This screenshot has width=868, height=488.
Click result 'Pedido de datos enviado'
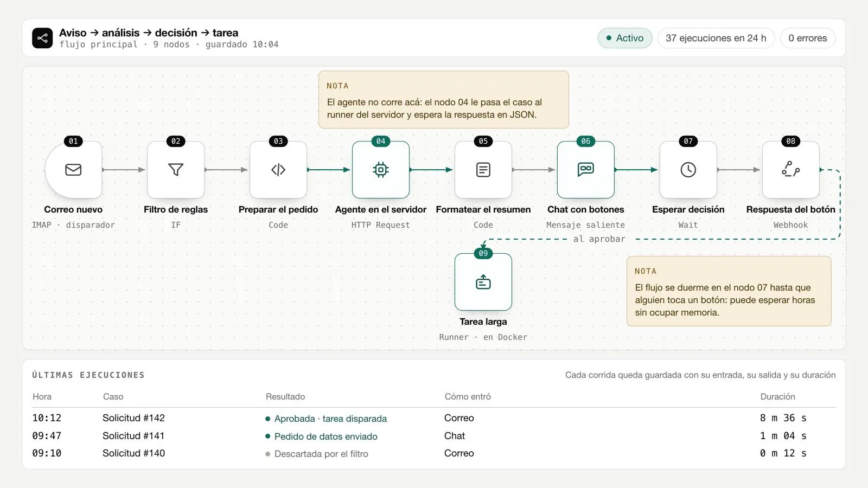point(321,436)
